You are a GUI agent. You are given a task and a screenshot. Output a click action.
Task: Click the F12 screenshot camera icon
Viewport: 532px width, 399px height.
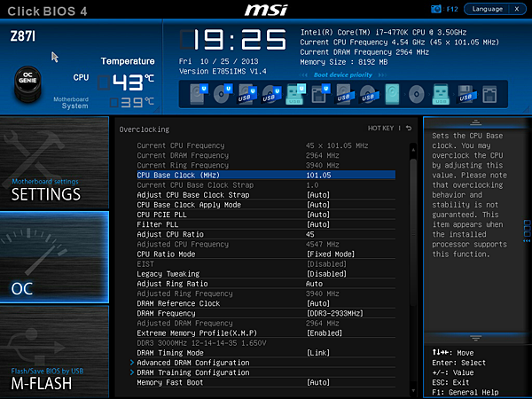(435, 9)
